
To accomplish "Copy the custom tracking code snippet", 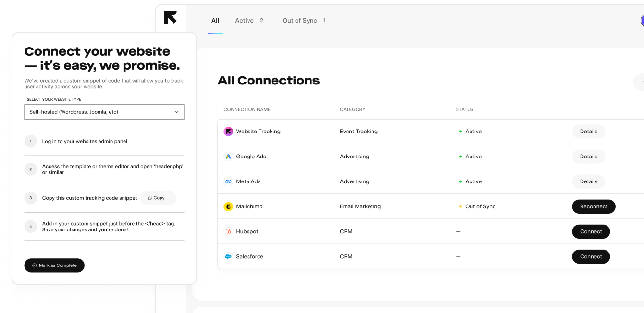I will point(158,198).
